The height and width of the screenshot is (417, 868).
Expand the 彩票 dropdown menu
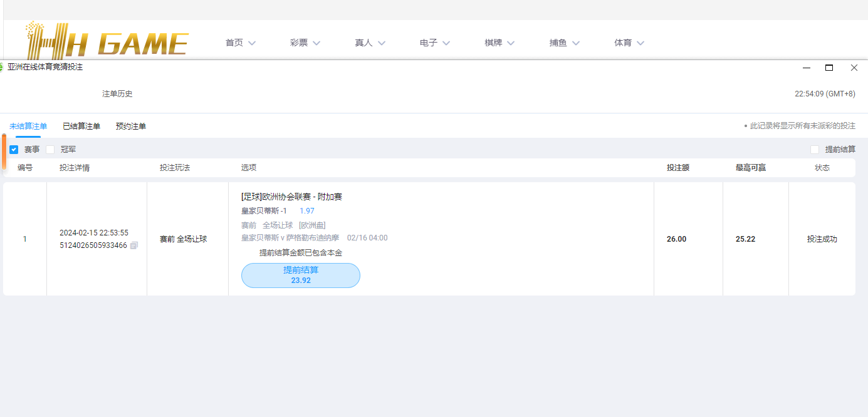coord(305,43)
